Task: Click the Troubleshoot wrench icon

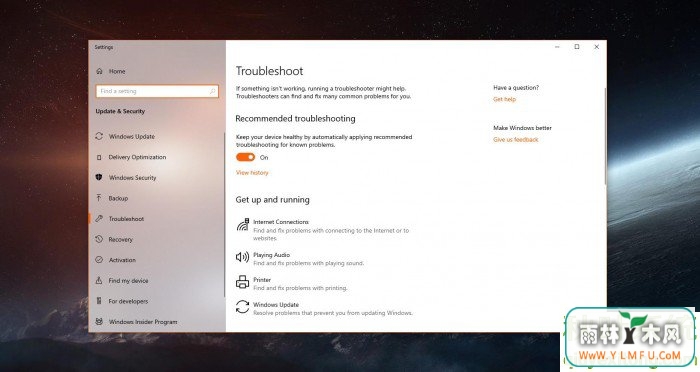Action: click(99, 218)
